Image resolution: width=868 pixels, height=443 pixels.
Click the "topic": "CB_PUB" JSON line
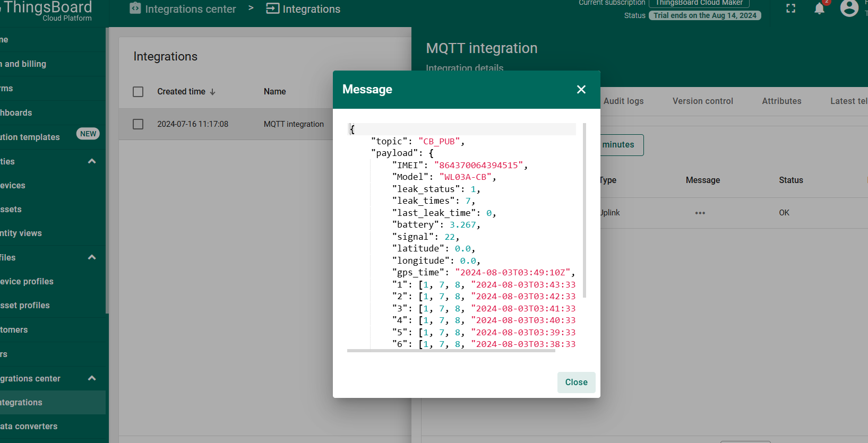[x=418, y=142]
